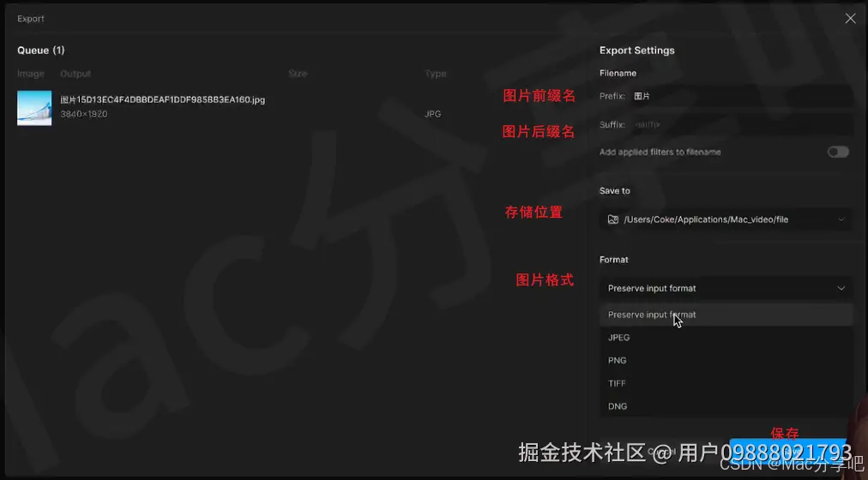Click the Size column header
Screen dimensions: 868x480
298,74
